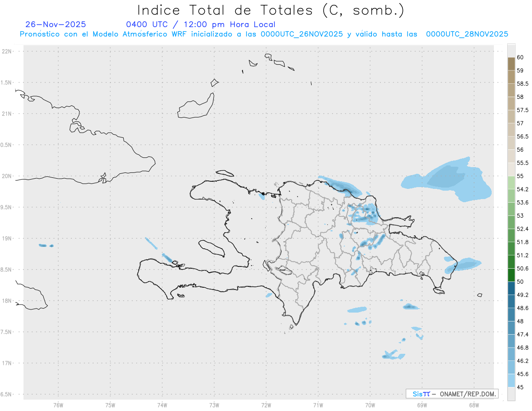Click the longitude label '68W'

coord(474,405)
